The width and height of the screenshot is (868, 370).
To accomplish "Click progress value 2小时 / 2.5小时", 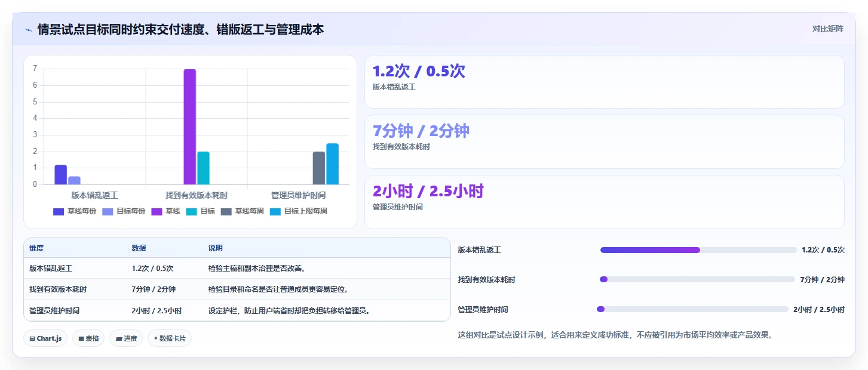I will coord(819,310).
